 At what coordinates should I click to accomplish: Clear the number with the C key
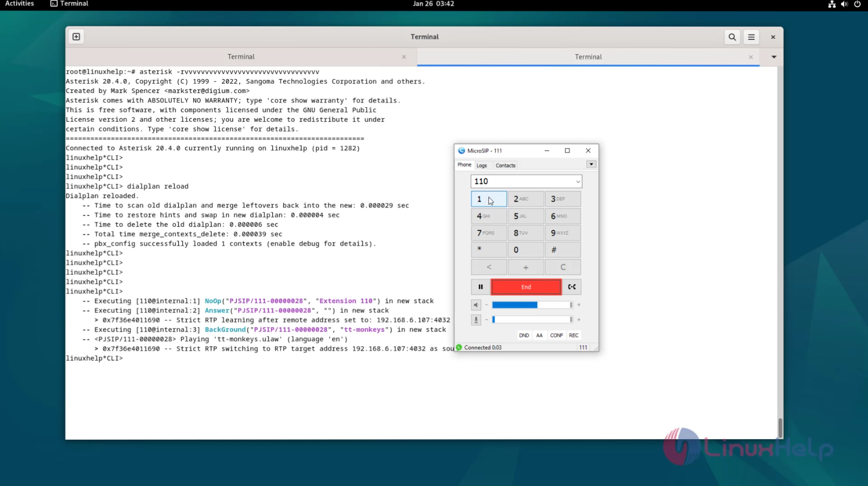563,267
